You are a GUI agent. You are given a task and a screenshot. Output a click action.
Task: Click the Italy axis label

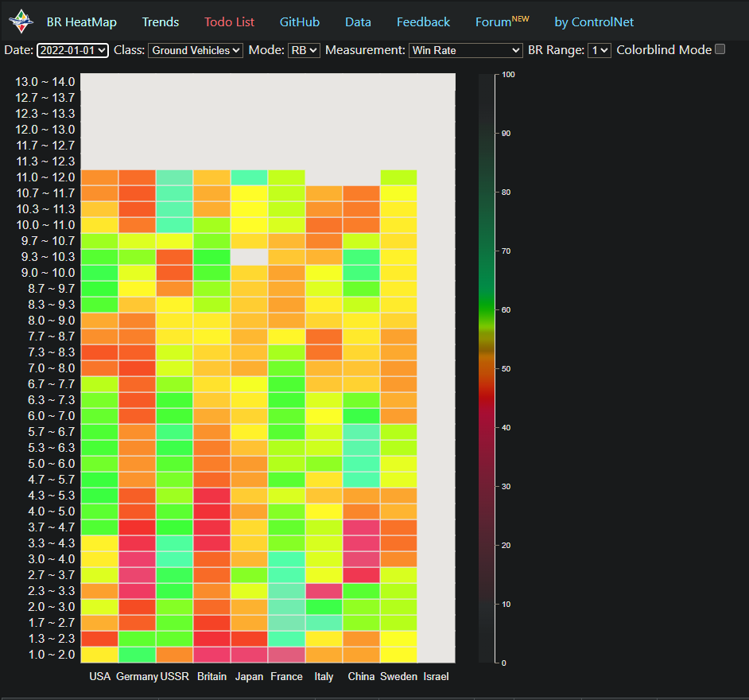click(324, 677)
